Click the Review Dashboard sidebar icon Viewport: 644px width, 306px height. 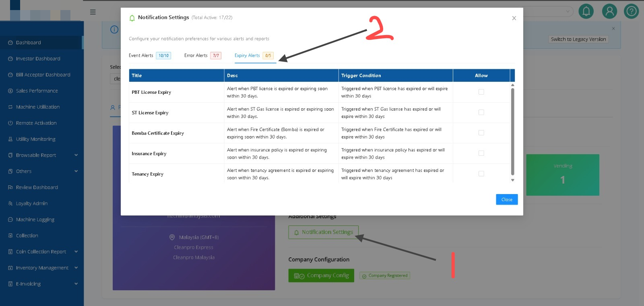10,188
